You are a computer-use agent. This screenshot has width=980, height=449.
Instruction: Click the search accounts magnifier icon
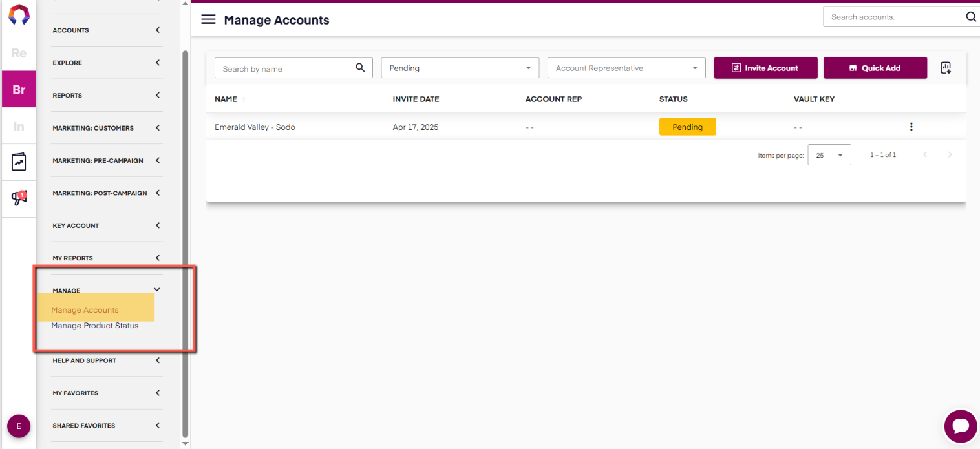[971, 17]
